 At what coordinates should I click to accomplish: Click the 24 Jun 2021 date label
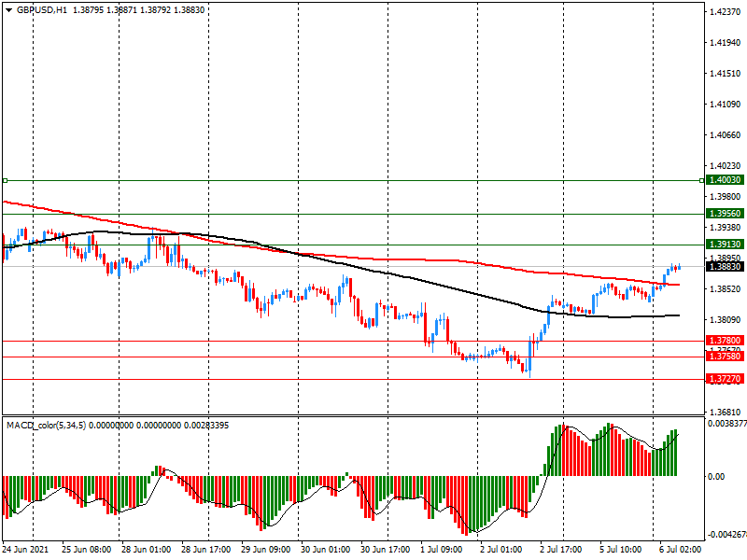28,550
